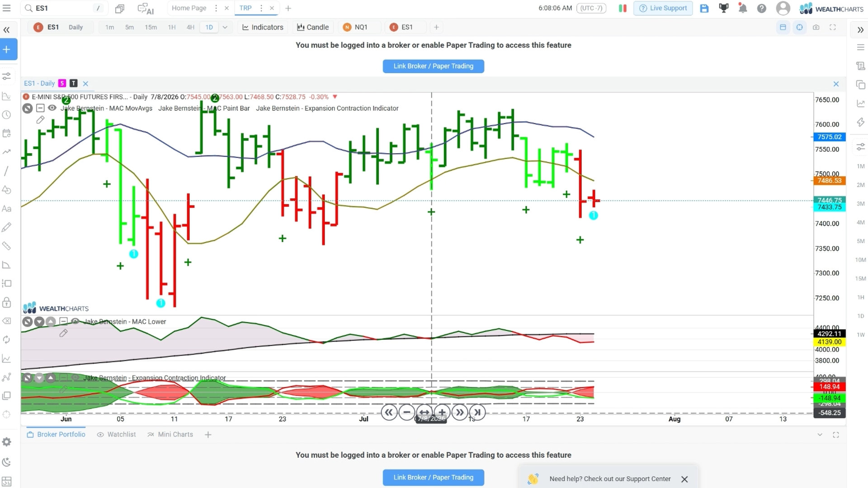The width and height of the screenshot is (868, 488).
Task: Open the AI assistant icon
Action: point(146,9)
